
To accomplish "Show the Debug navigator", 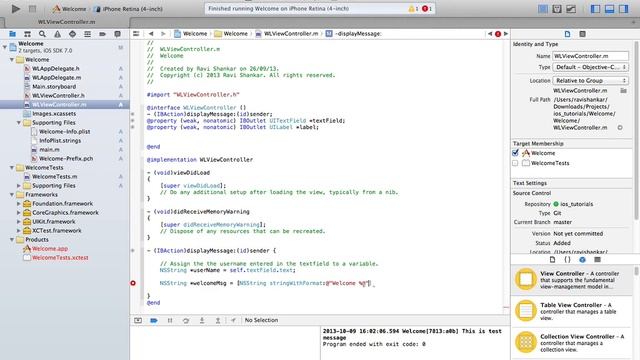I will pos(87,34).
